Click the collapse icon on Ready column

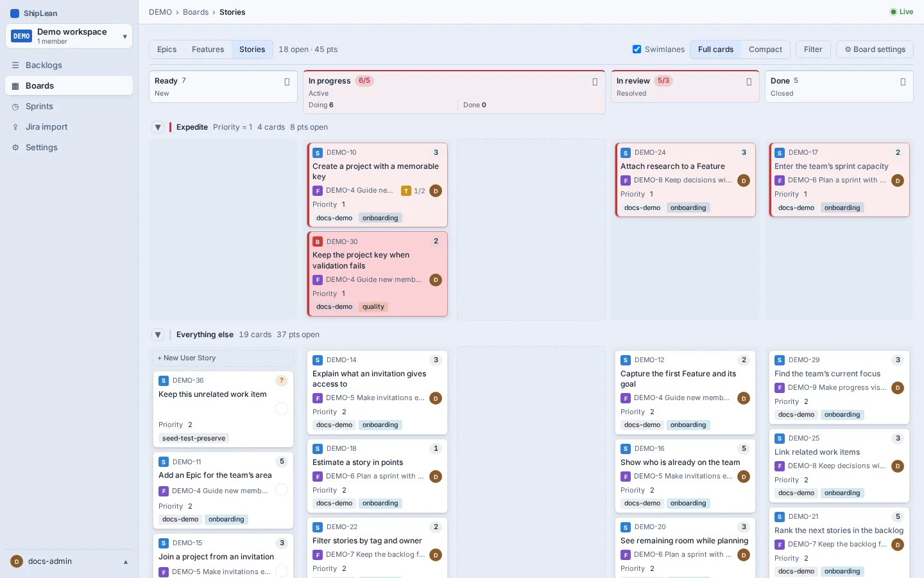287,82
